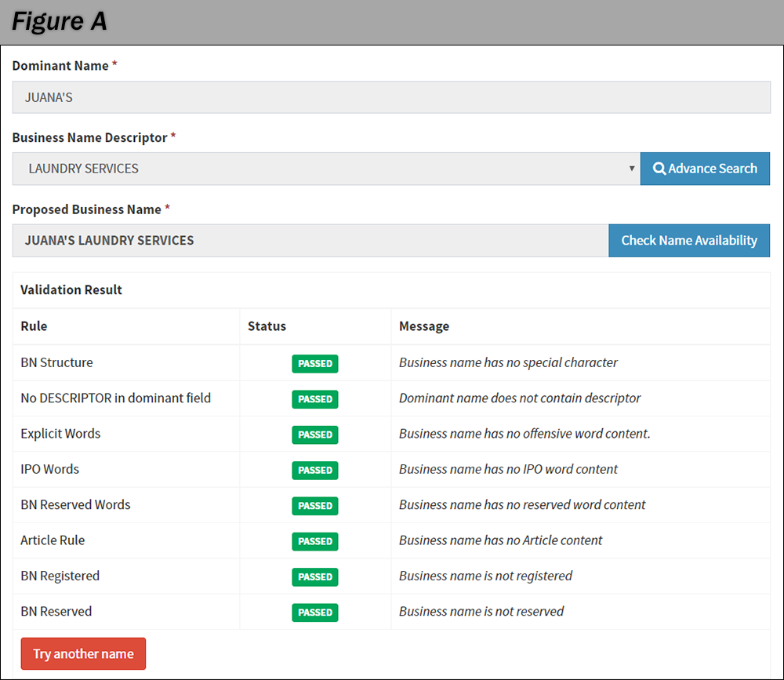Image resolution: width=784 pixels, height=680 pixels.
Task: Click the Status column header
Action: pos(267,326)
